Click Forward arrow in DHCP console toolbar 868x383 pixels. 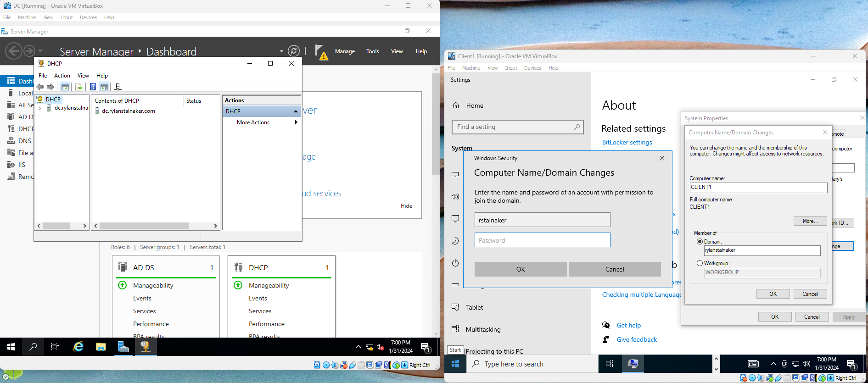point(50,87)
